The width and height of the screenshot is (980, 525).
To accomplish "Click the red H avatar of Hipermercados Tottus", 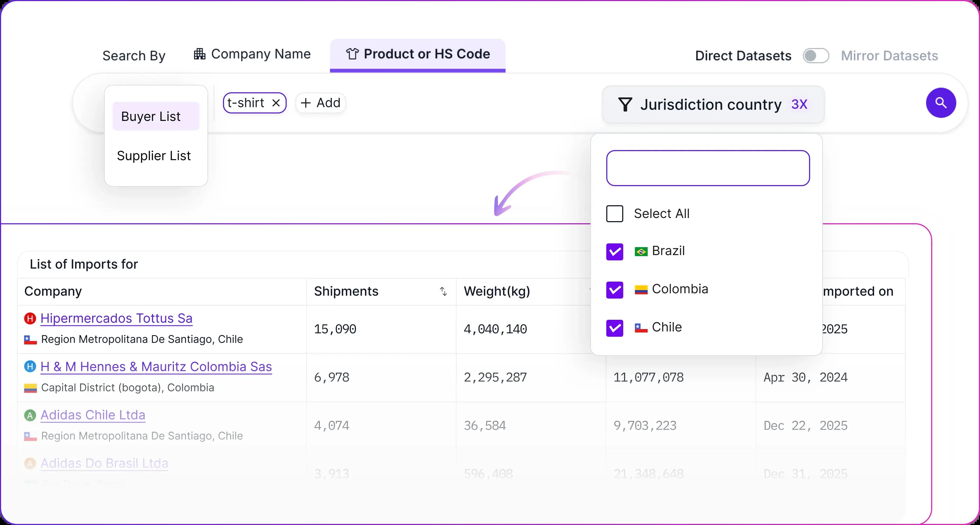I will coord(30,318).
